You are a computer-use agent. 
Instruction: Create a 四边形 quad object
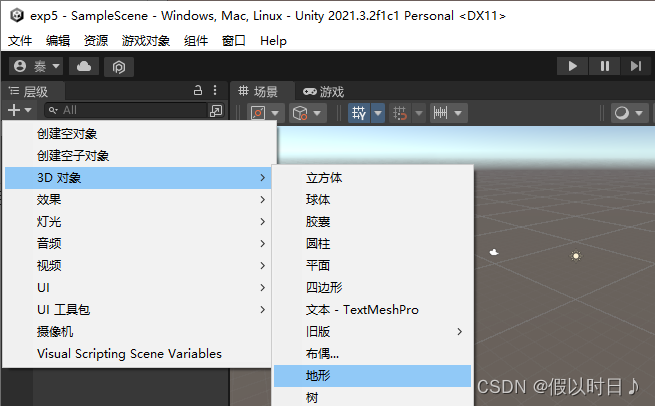(x=373, y=288)
